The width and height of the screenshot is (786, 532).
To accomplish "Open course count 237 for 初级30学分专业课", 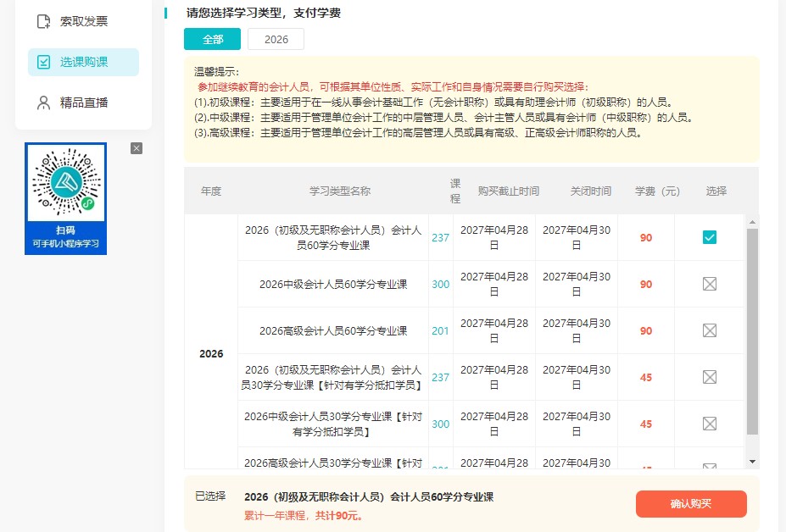I will [441, 378].
